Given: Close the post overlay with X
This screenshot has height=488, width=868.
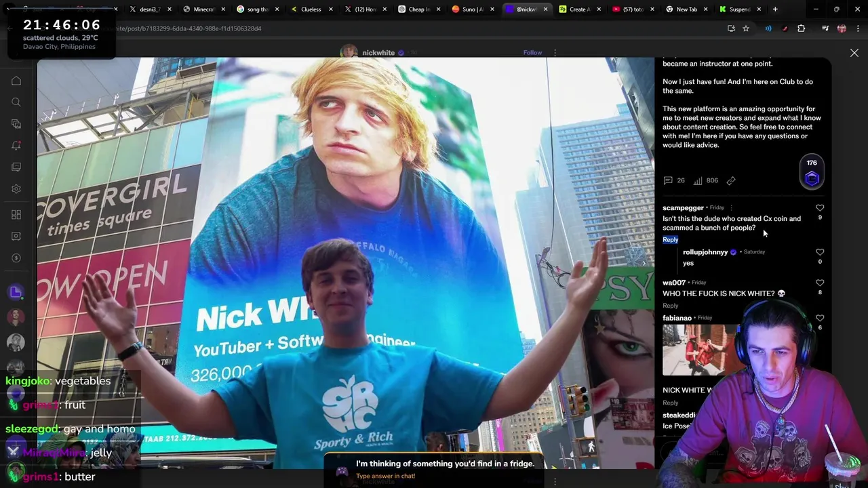Looking at the screenshot, I should (854, 53).
